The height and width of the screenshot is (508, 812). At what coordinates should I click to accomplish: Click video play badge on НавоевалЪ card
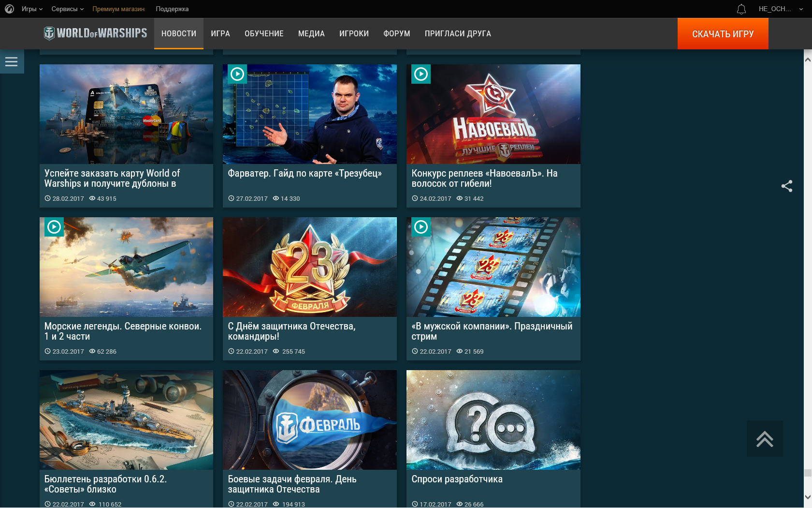click(421, 74)
